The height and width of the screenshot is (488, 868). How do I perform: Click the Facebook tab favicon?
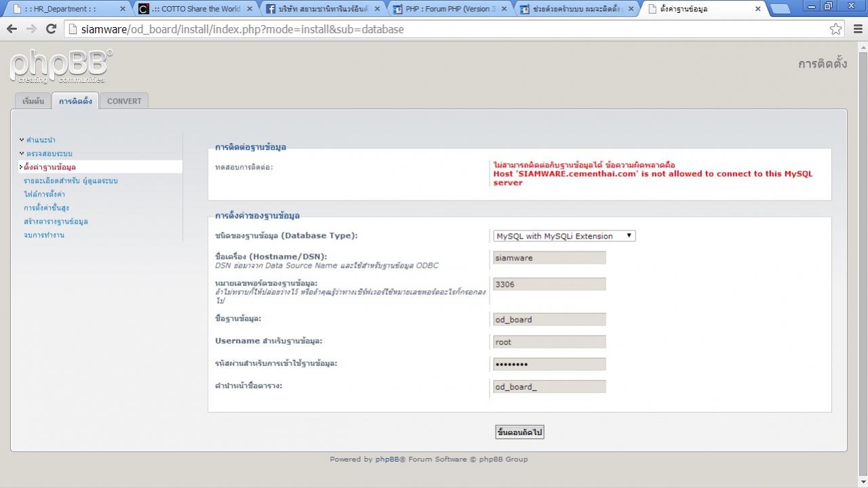point(271,9)
